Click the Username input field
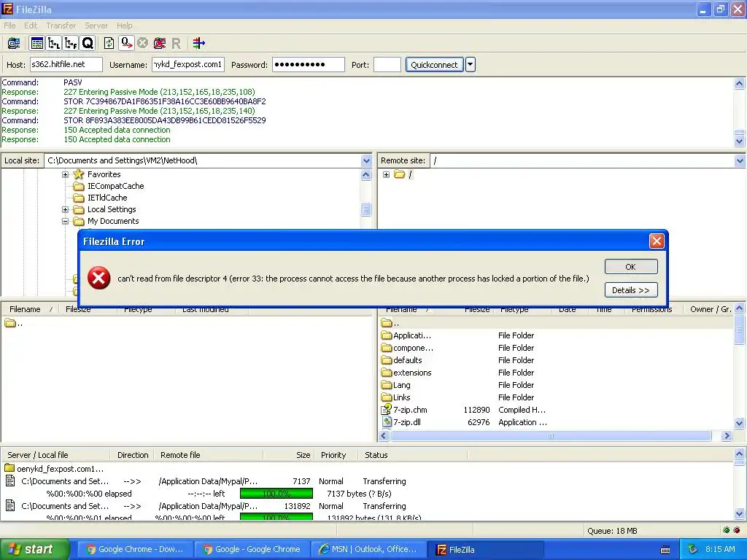 point(188,64)
